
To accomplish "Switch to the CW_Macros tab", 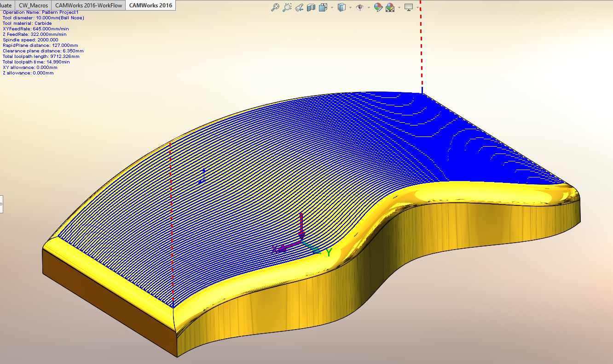I will click(33, 5).
